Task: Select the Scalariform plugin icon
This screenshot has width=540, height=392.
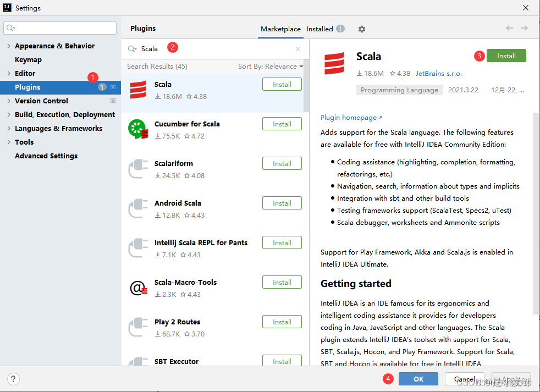Action: click(138, 169)
